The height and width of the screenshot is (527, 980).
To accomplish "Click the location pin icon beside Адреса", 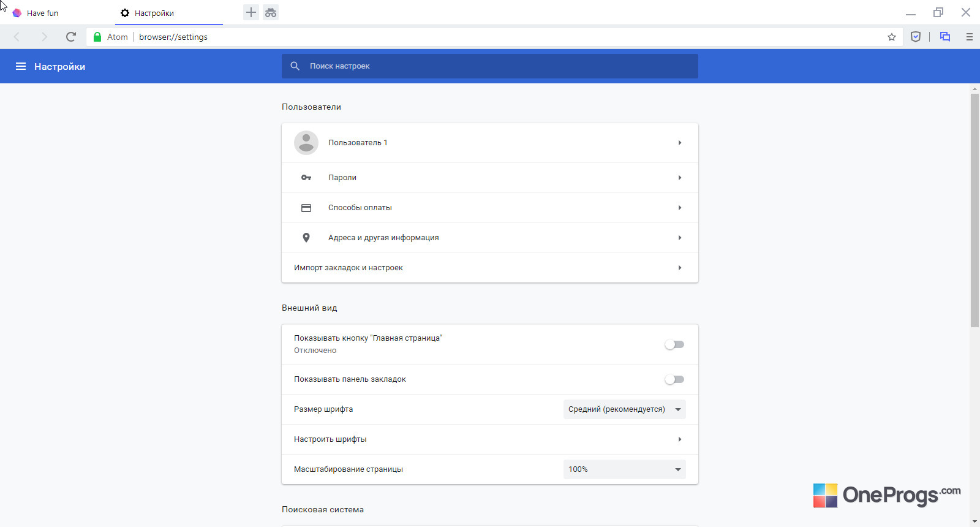I will 306,238.
